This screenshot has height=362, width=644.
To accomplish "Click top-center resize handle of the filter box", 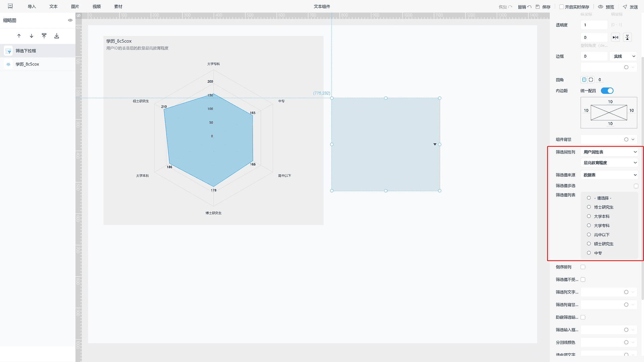I will (x=386, y=98).
